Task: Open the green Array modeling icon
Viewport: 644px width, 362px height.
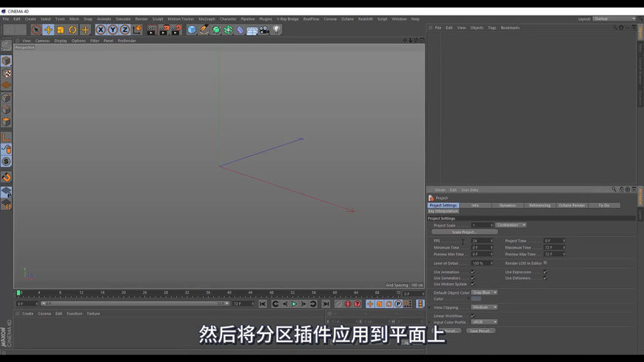Action: [228, 30]
